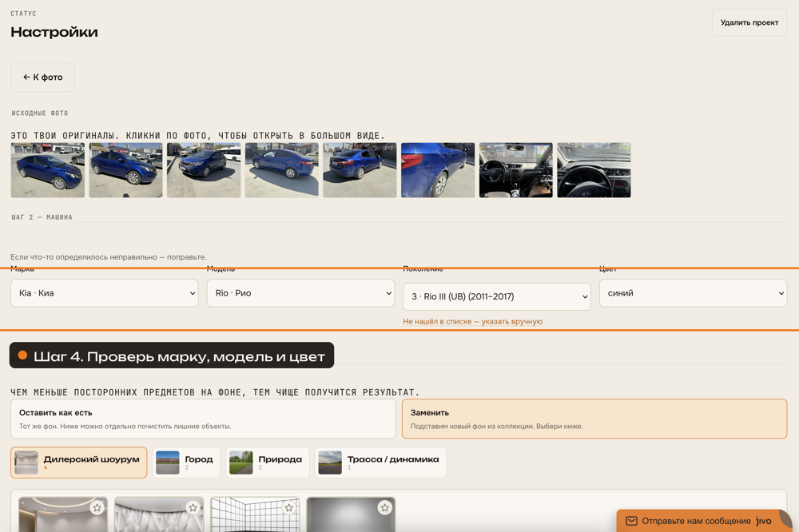Click the Удалить проект button
The image size is (799, 532).
click(x=749, y=22)
